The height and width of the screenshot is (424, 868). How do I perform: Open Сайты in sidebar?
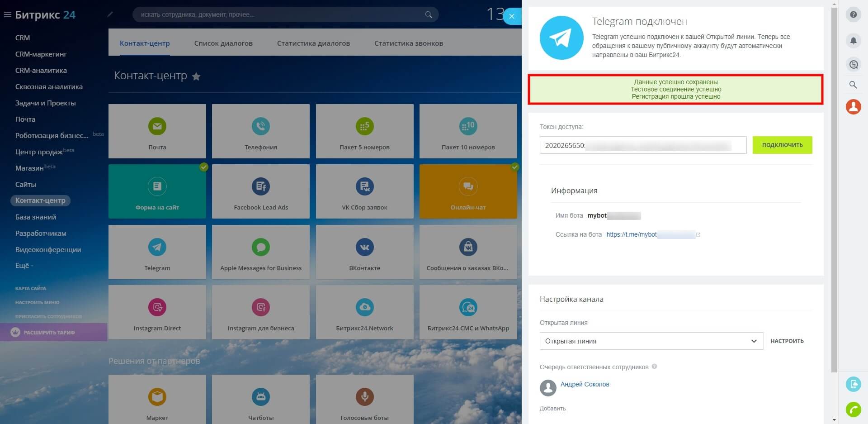25,185
